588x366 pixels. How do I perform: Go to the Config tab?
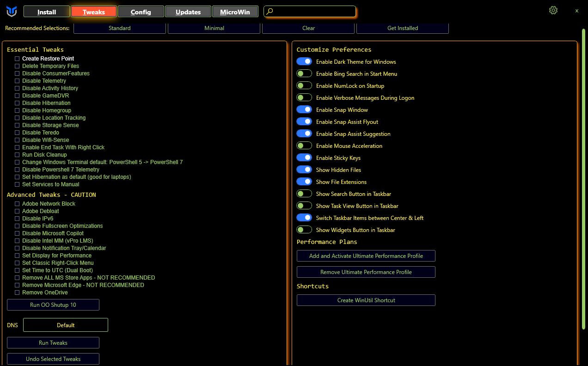[x=141, y=12]
